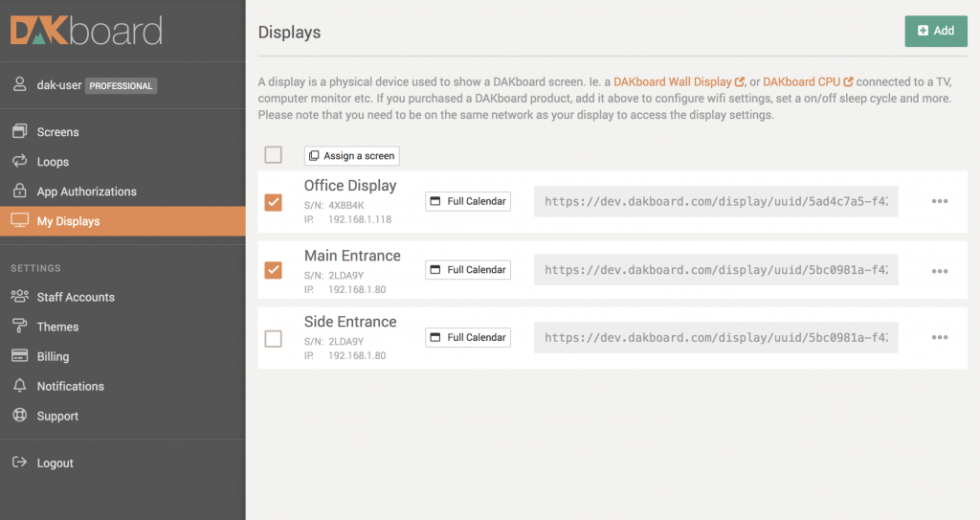Click the Support lifebuoy icon
The width and height of the screenshot is (980, 520).
pyautogui.click(x=20, y=415)
